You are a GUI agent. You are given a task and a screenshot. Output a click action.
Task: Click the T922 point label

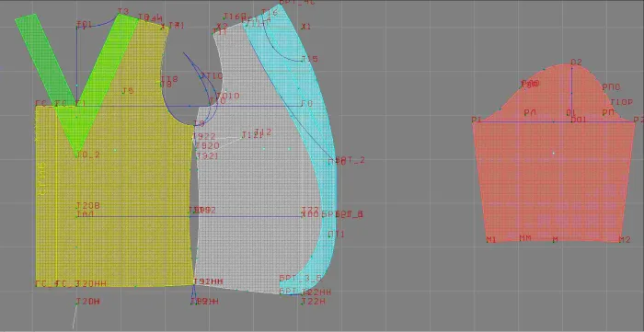coord(204,136)
